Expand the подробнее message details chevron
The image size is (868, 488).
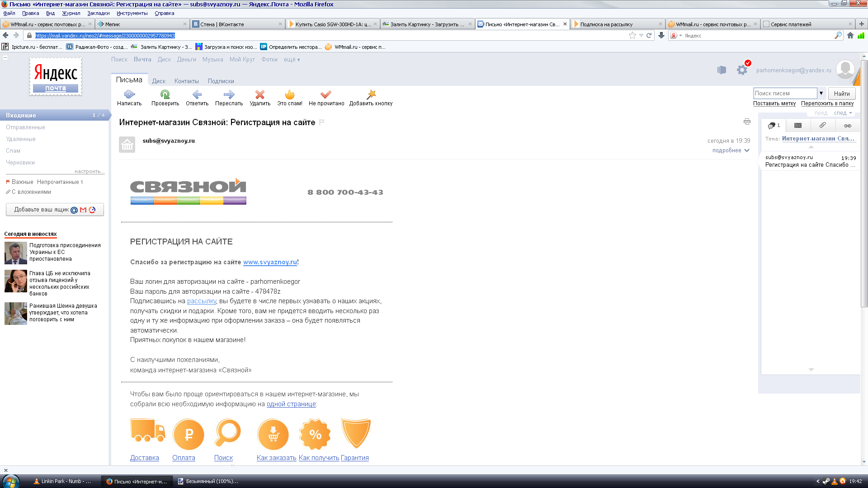pos(747,150)
